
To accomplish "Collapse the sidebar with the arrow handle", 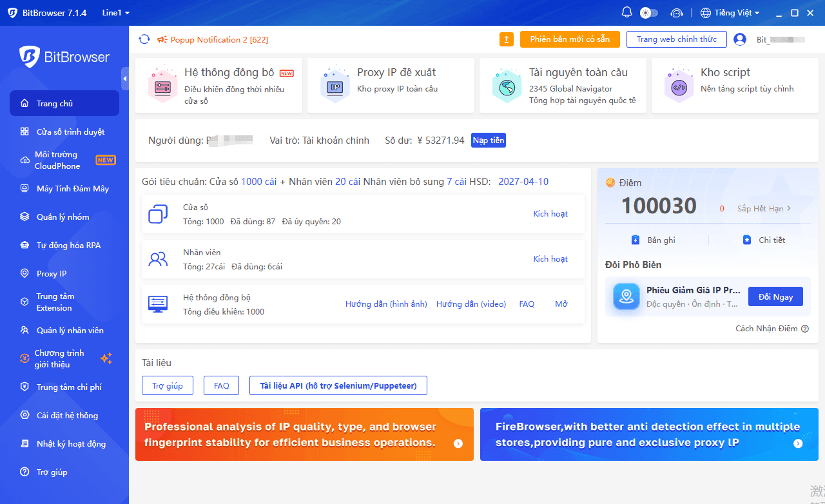I will tap(125, 79).
